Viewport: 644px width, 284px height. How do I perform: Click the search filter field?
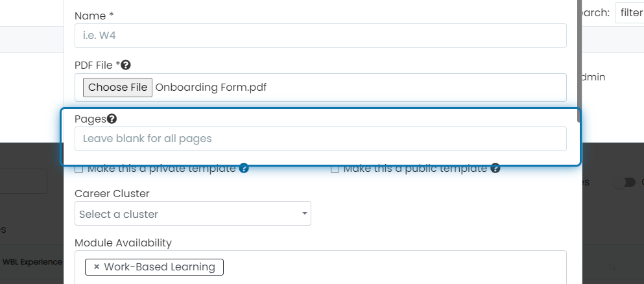(x=629, y=13)
